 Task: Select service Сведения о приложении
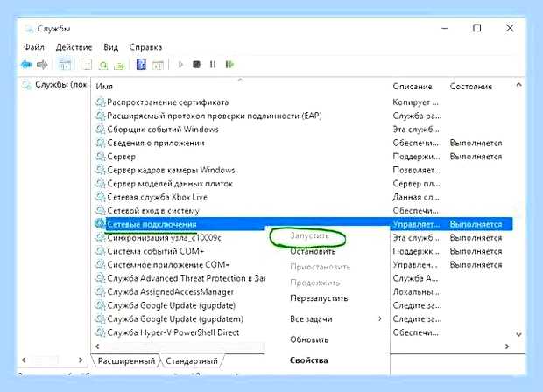tap(156, 143)
